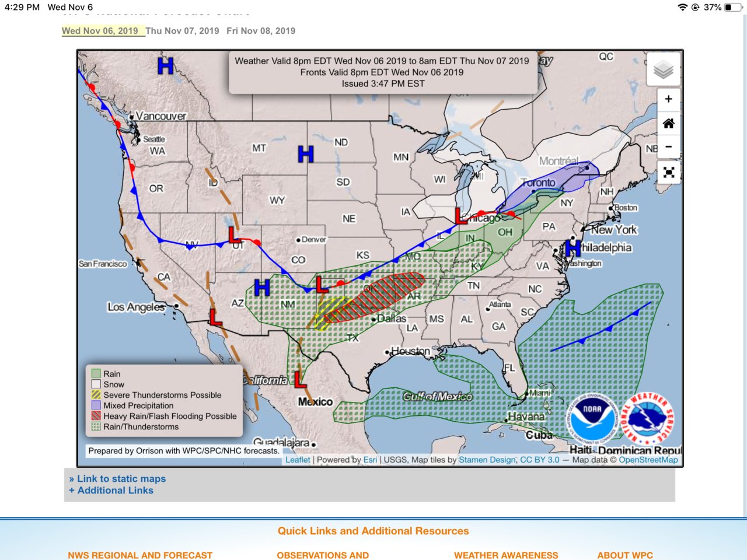Viewport: 747px width, 560px height.
Task: Open the CC BY 3.0 license link
Action: click(540, 460)
